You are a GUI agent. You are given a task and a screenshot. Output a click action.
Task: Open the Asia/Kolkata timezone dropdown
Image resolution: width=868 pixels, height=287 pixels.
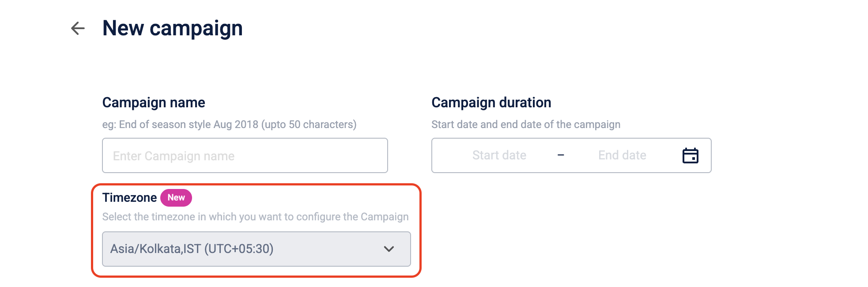click(x=256, y=249)
